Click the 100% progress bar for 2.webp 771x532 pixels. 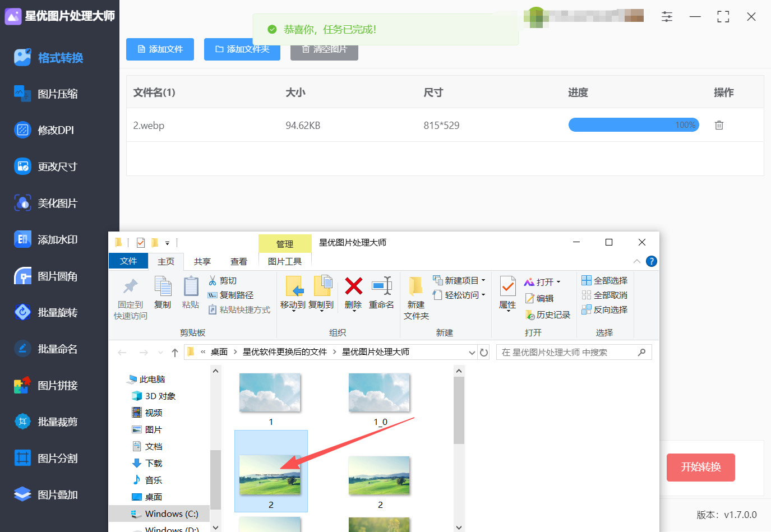(x=634, y=124)
